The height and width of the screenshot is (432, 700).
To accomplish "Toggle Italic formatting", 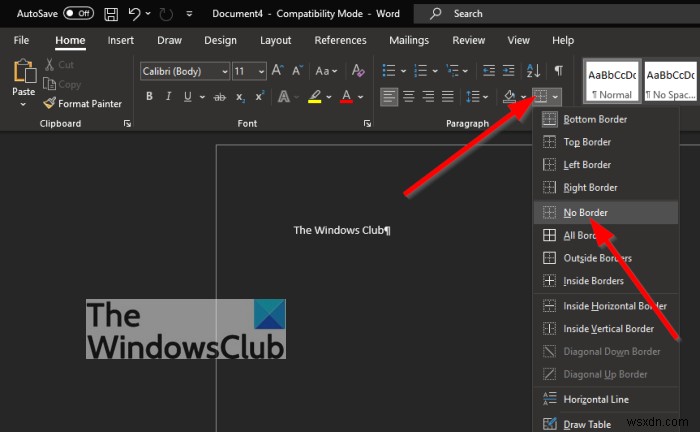I will pyautogui.click(x=168, y=96).
